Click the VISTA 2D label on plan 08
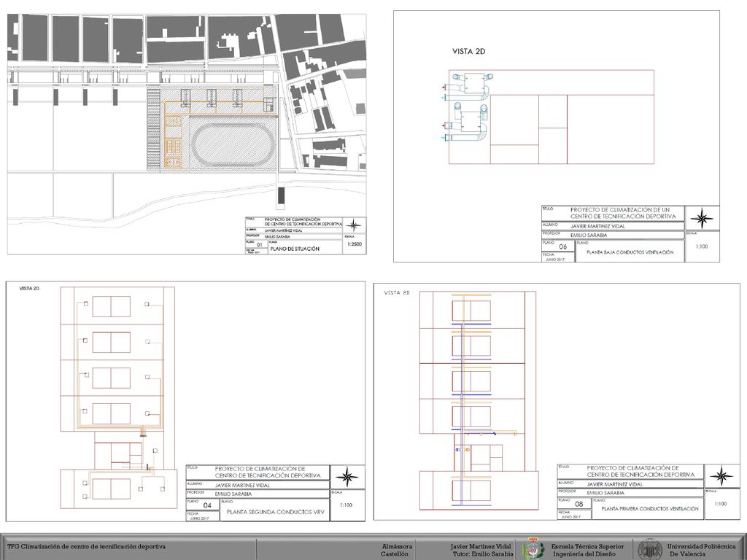The height and width of the screenshot is (560, 747). [397, 293]
